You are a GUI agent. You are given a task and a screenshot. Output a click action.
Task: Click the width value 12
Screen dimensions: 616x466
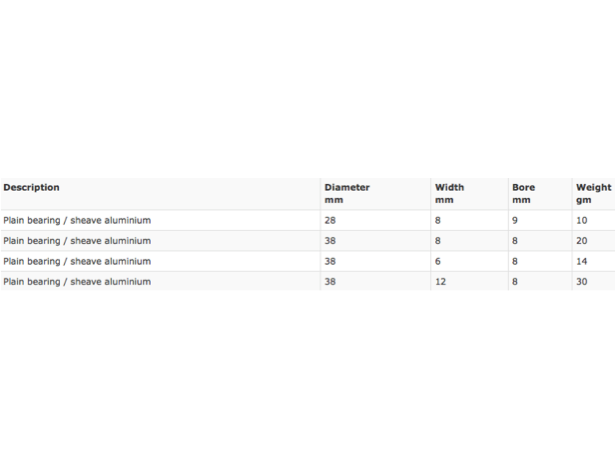(440, 282)
